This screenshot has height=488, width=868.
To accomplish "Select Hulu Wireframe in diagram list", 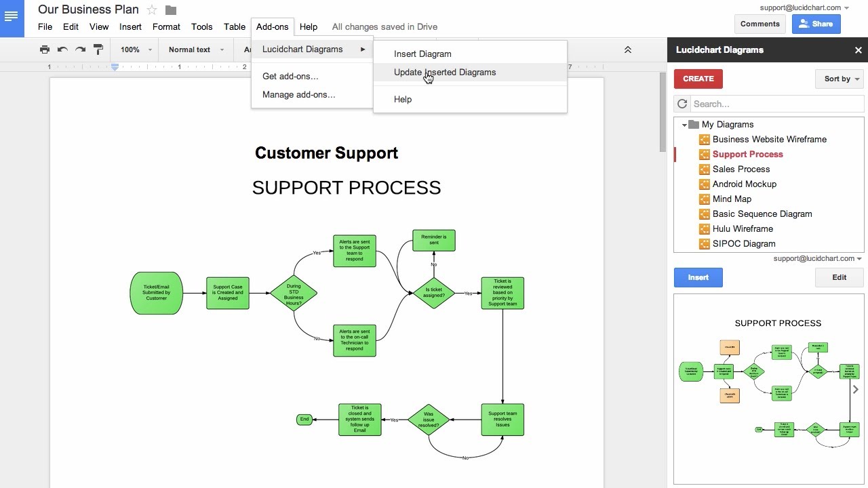I will click(x=743, y=229).
